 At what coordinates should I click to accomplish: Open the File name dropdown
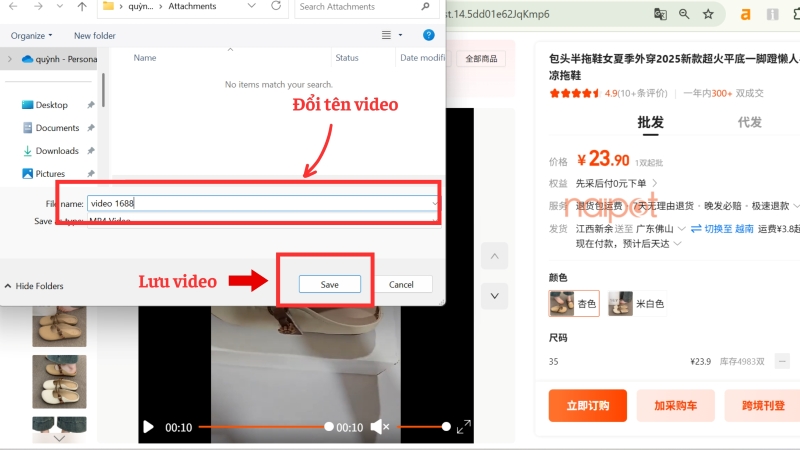434,204
